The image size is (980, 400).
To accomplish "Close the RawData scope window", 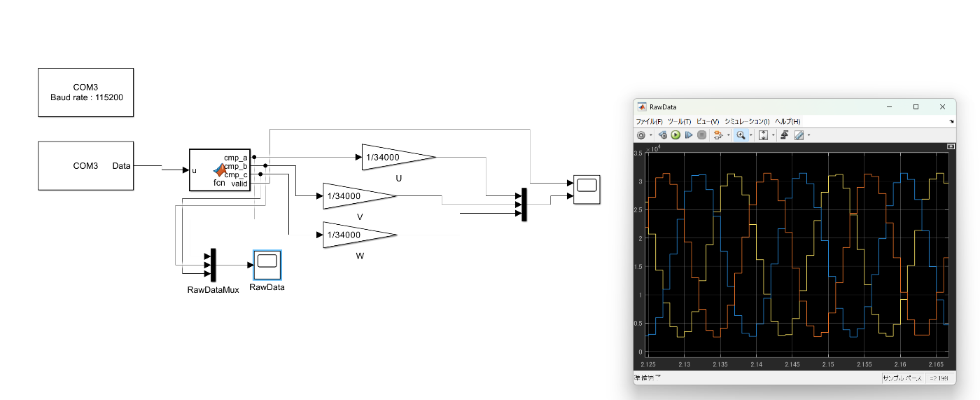I will [942, 107].
